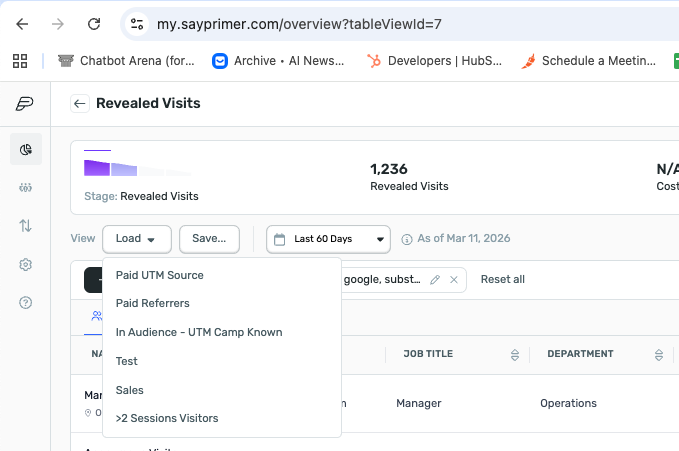Edit the google filter chip with the pencil
The width and height of the screenshot is (679, 451).
[x=434, y=280]
